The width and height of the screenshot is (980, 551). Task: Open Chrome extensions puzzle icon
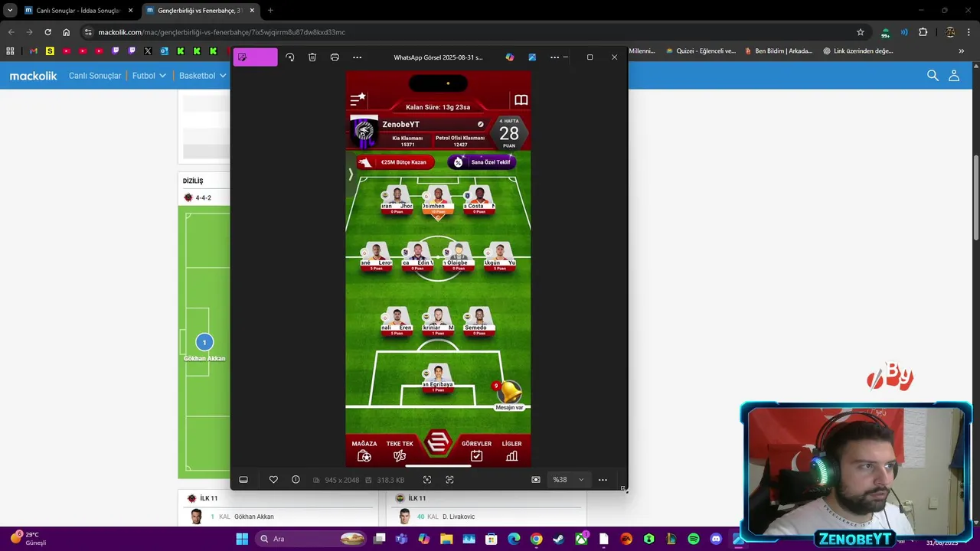[x=923, y=32]
